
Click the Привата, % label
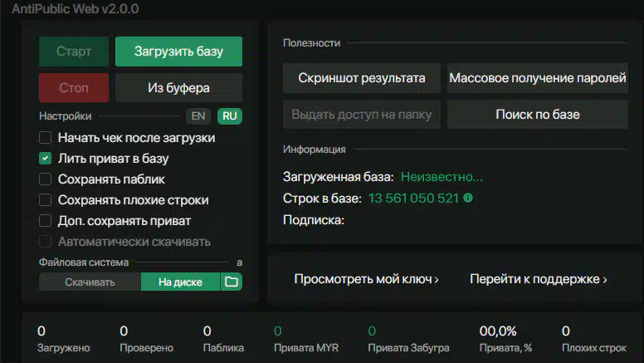click(505, 348)
